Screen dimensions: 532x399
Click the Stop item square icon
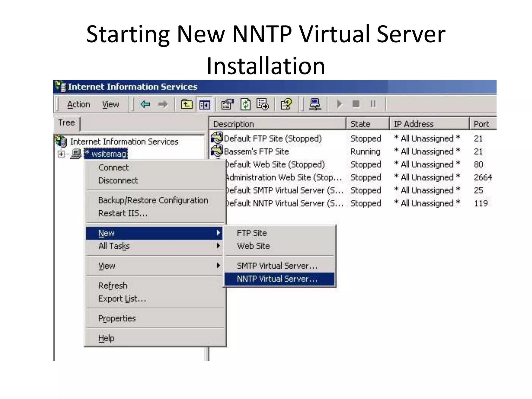(356, 104)
